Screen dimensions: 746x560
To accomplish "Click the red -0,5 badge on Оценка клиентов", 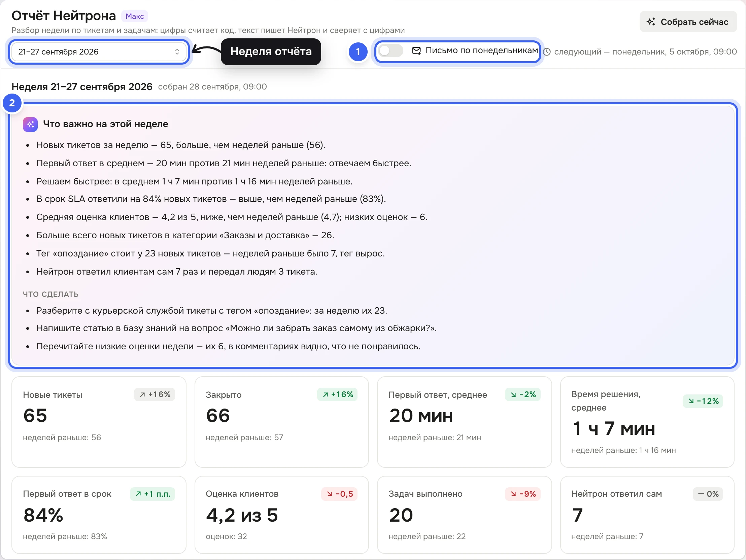I will pos(339,494).
